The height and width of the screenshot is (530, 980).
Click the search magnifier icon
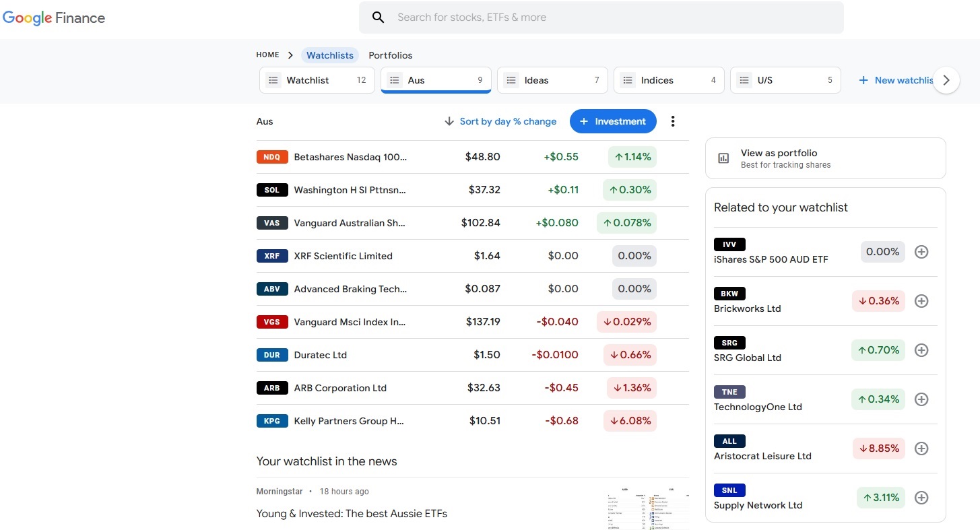(378, 18)
